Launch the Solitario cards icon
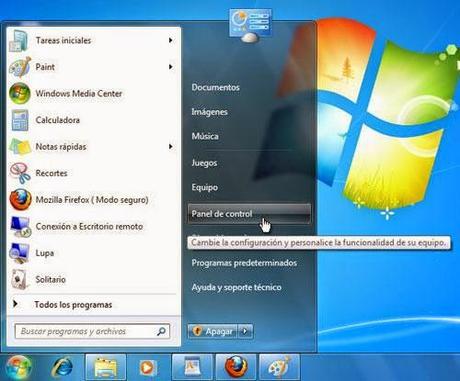This screenshot has width=460, height=381. (19, 279)
